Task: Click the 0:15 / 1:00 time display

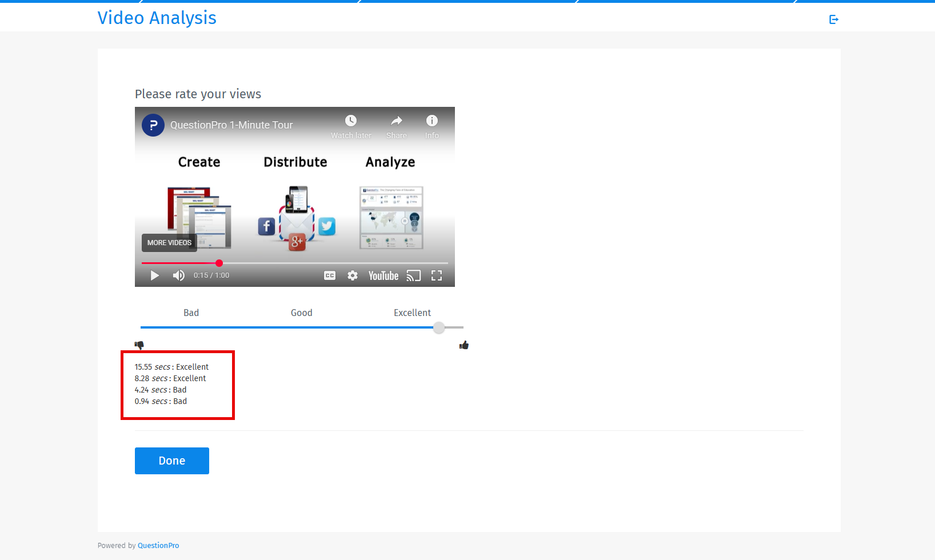Action: pyautogui.click(x=211, y=275)
